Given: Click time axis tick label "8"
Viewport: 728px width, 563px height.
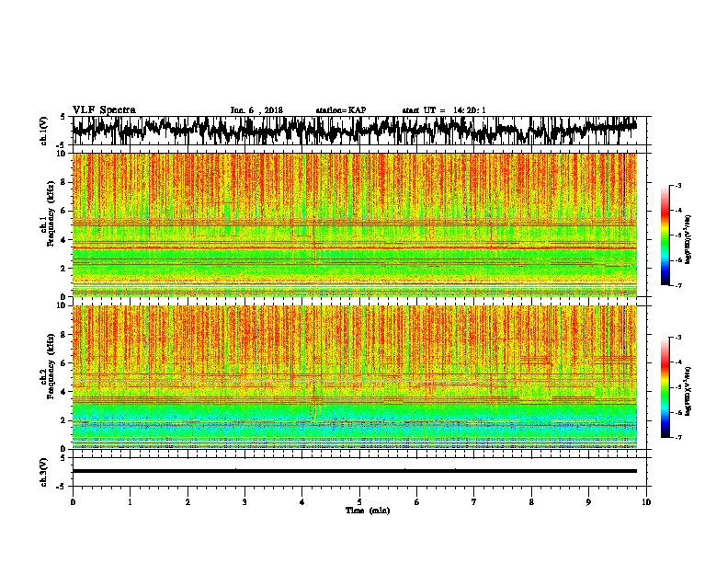Looking at the screenshot, I should click(531, 502).
